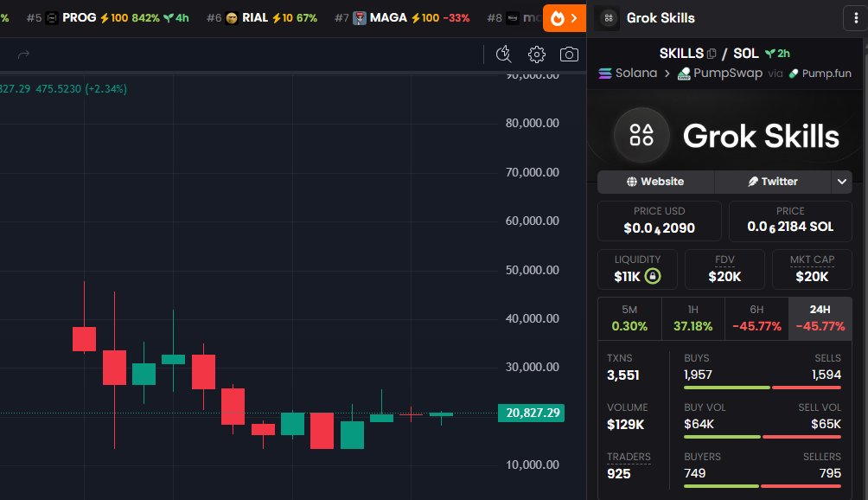Open chart settings gear
Screen dimensions: 868x500
click(536, 54)
